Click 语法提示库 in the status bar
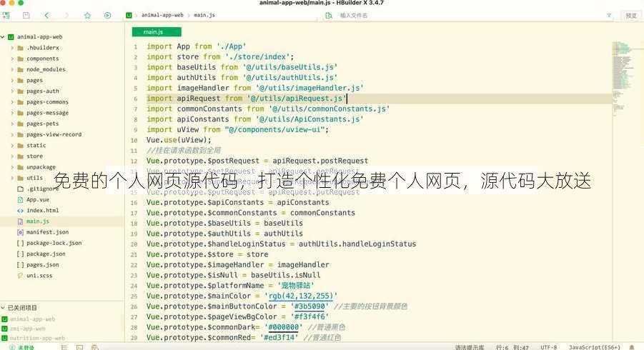Screen dimensions: 644x350 click(x=470, y=348)
